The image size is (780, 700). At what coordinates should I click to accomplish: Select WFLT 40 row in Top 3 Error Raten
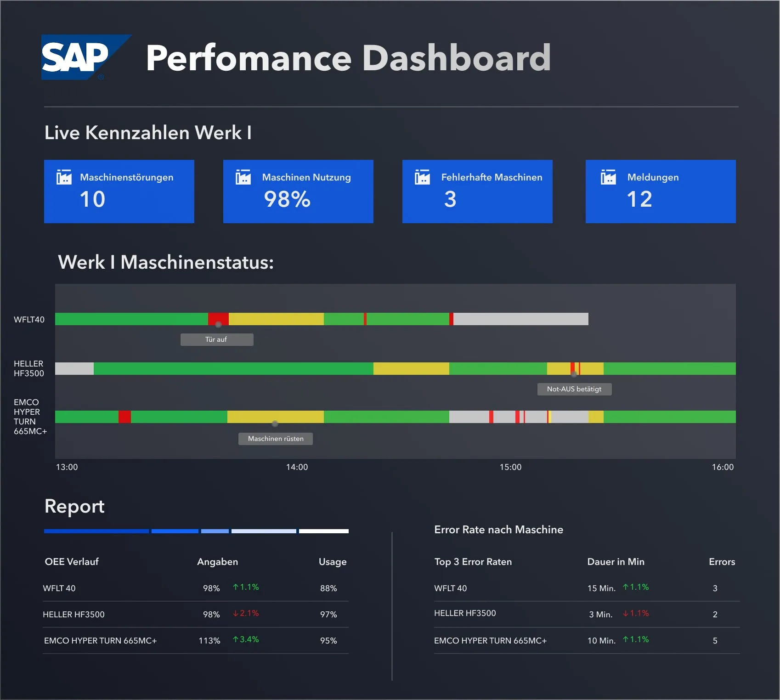(450, 588)
